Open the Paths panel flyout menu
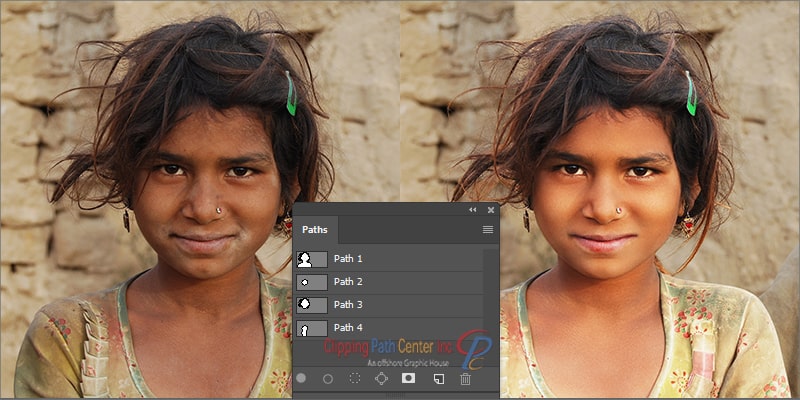 tap(488, 230)
